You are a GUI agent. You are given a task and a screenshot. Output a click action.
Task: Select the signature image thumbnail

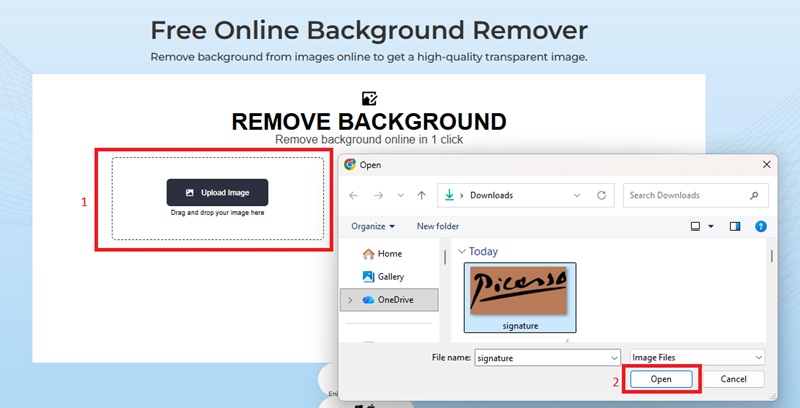(518, 290)
